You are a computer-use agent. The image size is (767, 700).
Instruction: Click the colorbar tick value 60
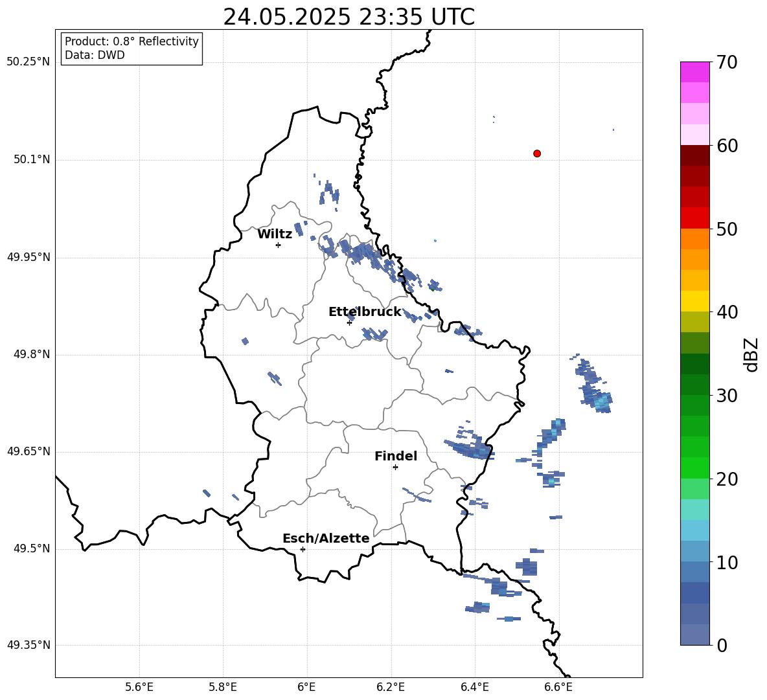(727, 146)
